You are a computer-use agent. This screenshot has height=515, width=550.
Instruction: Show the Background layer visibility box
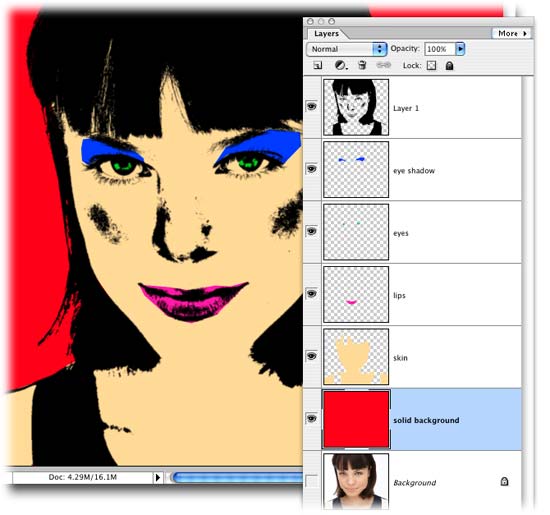(311, 481)
